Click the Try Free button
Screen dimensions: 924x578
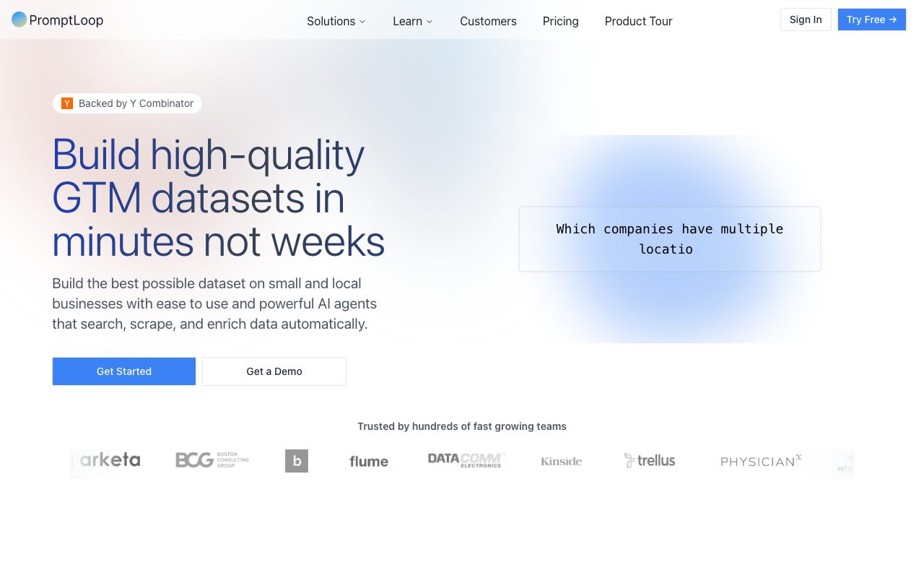click(x=872, y=20)
